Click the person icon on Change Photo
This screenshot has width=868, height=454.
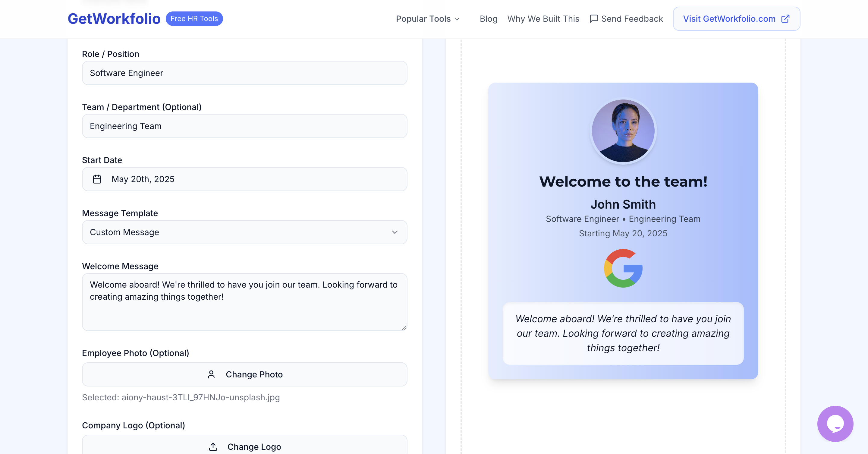point(211,374)
